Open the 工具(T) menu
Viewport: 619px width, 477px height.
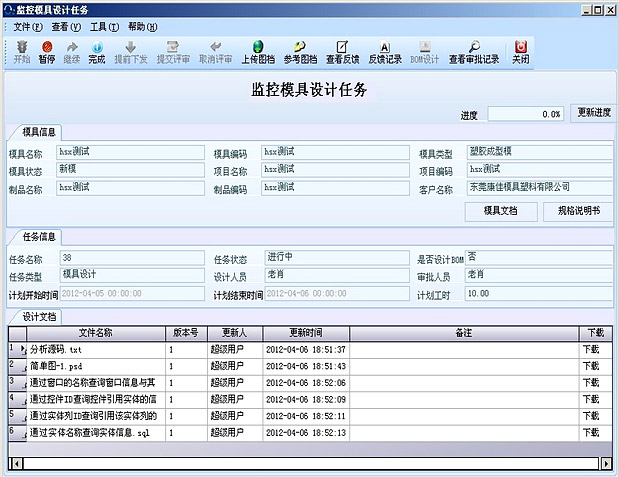104,26
